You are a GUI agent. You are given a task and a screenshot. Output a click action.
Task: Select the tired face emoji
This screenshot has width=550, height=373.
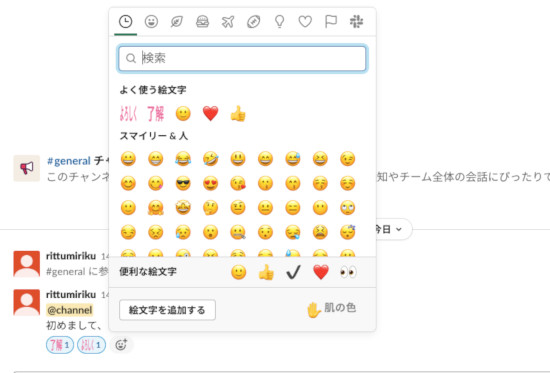tap(320, 232)
